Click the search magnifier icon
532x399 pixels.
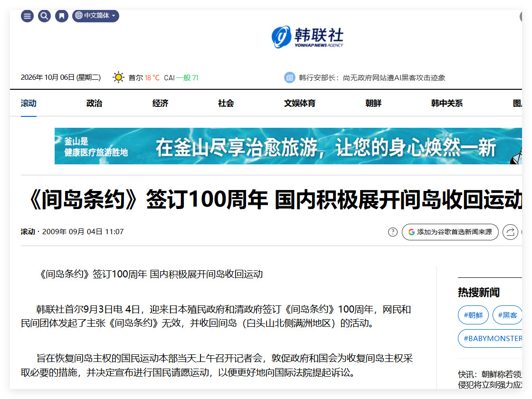(x=44, y=16)
